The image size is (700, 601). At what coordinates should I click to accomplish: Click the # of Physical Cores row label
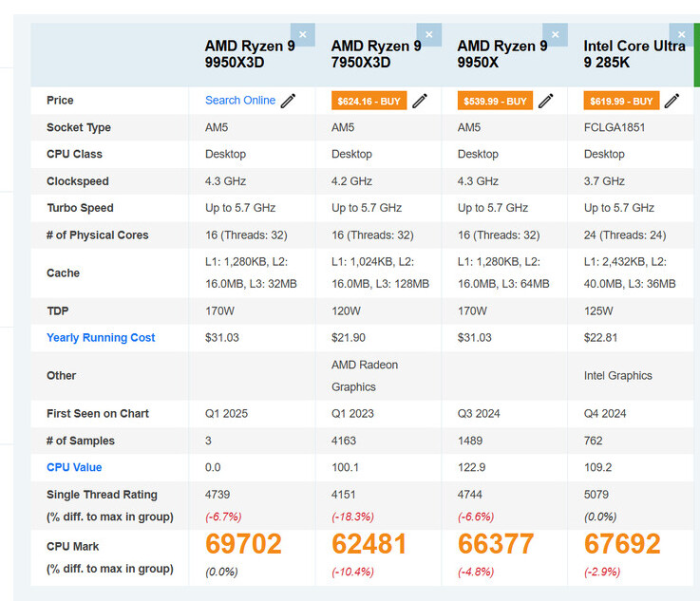tap(97, 235)
